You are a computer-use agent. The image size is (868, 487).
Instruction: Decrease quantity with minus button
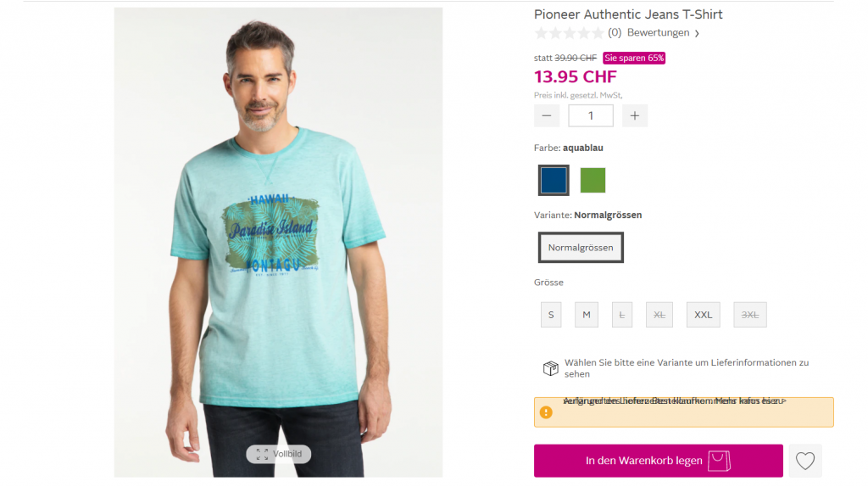tap(547, 115)
